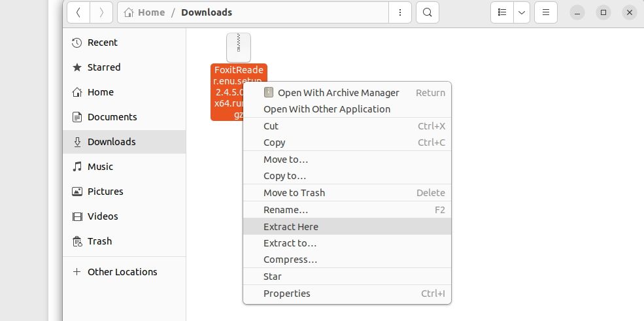Open the Documents sidebar folder

(x=112, y=117)
